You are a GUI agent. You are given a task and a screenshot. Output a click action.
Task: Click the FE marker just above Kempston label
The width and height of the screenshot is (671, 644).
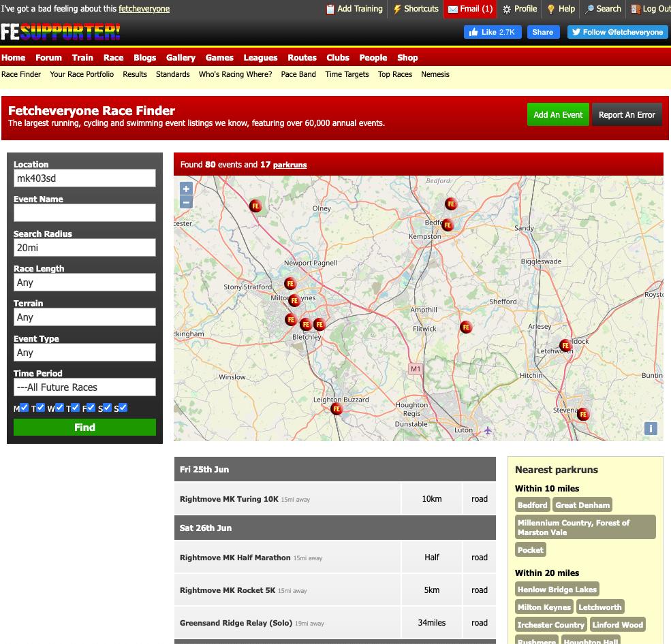click(x=448, y=225)
